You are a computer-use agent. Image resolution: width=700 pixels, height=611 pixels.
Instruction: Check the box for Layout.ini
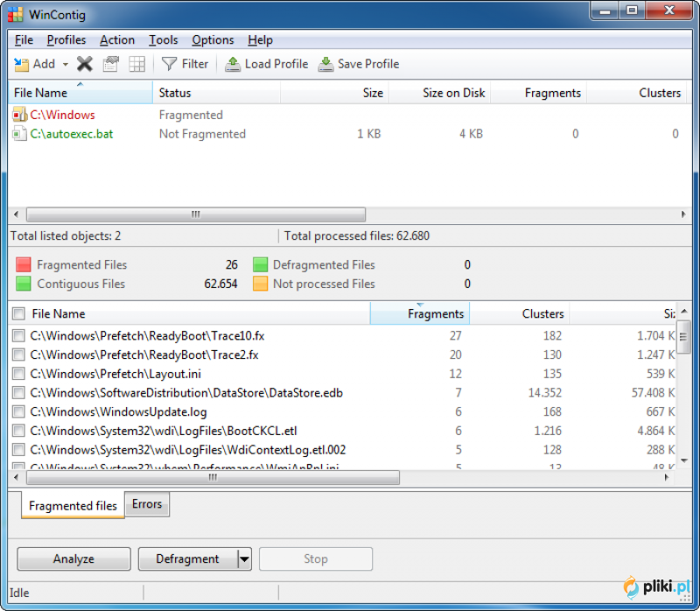[x=18, y=374]
